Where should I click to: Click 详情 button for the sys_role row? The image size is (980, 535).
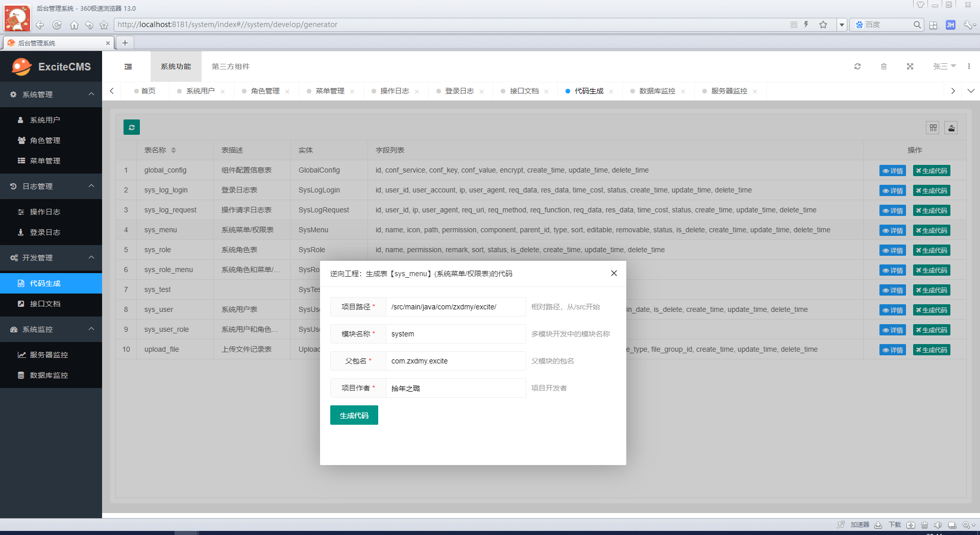[892, 250]
